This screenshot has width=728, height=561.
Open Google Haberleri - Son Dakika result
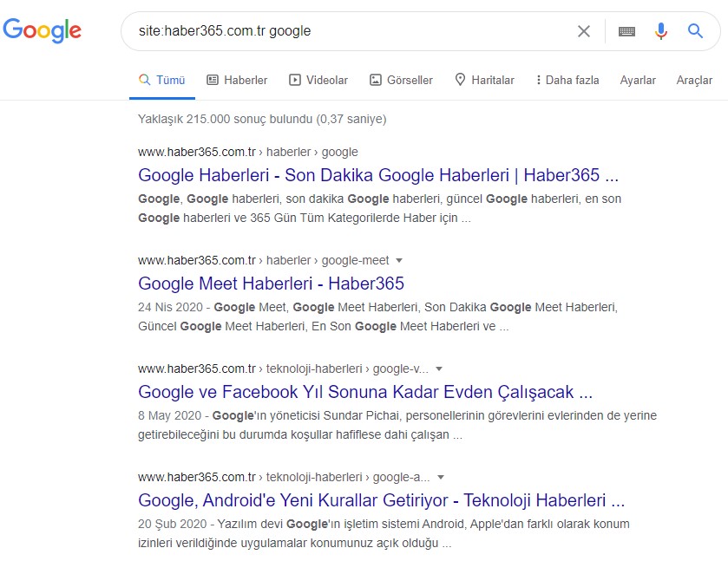pos(377,175)
